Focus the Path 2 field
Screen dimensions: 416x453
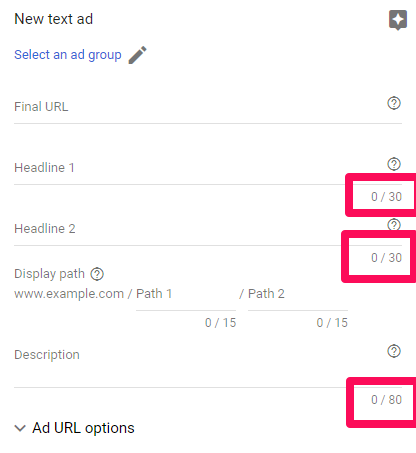pyautogui.click(x=298, y=294)
